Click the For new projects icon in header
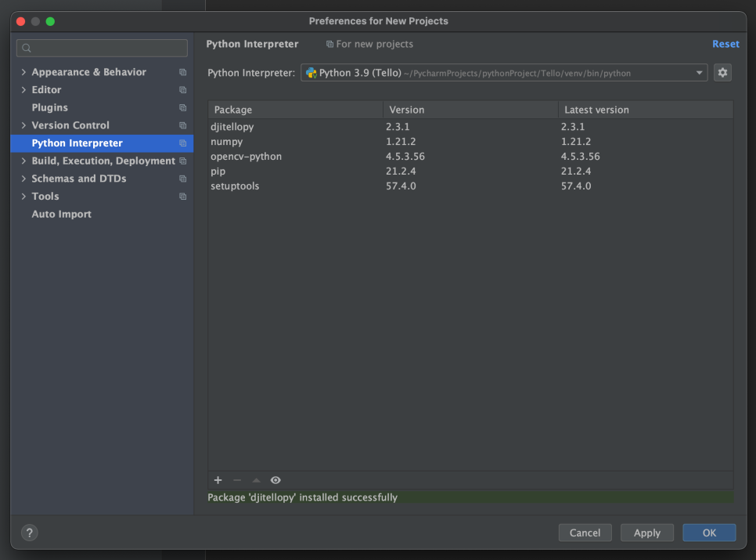The height and width of the screenshot is (560, 756). [x=329, y=45]
